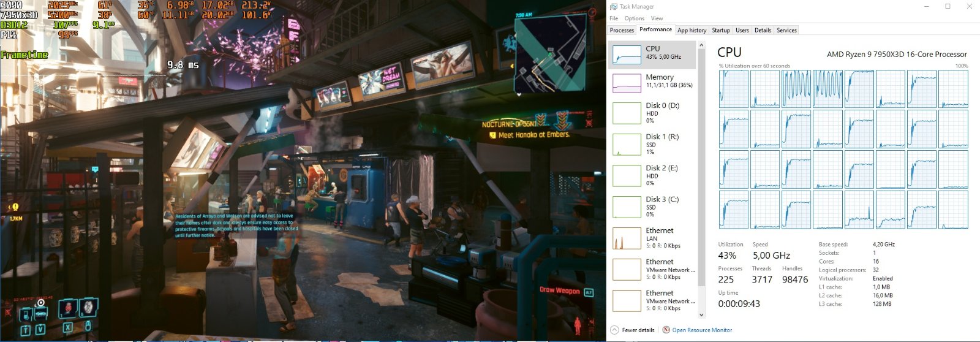Switch to the Startup tab
Image resolution: width=980 pixels, height=342 pixels.
[x=721, y=30]
